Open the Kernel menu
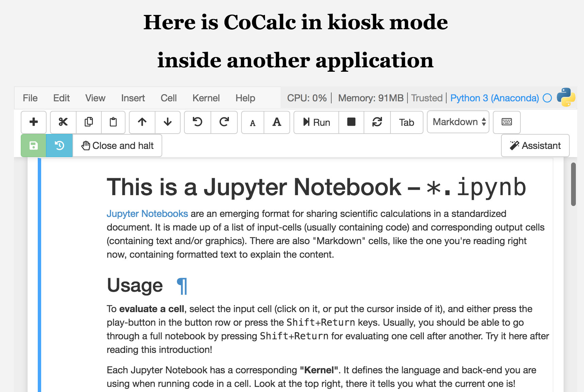Screen dimensions: 584x392 point(206,98)
